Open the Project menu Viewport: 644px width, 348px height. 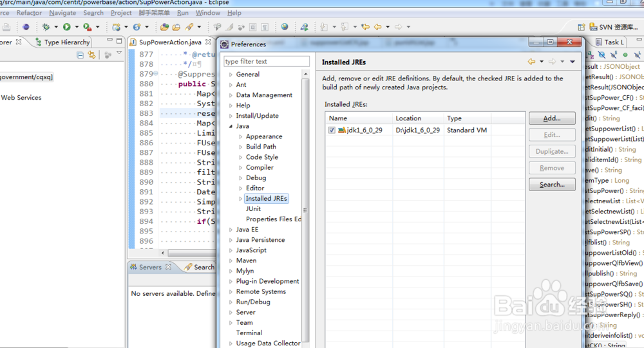121,13
